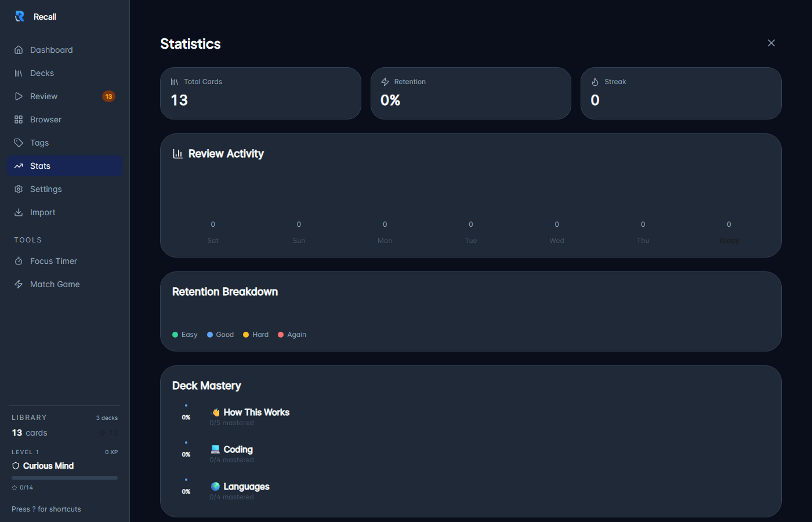Launch the Focus Timer stopwatch icon
The height and width of the screenshot is (522, 812).
click(x=19, y=261)
